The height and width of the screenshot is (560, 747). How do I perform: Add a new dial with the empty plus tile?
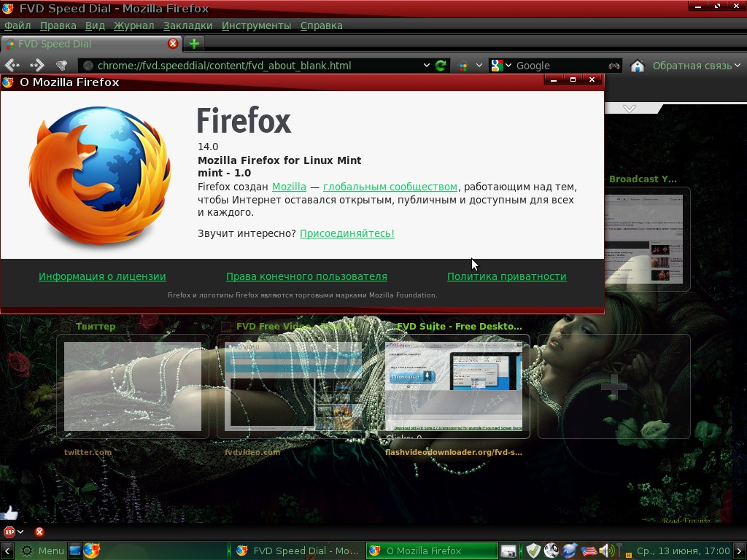(x=614, y=386)
